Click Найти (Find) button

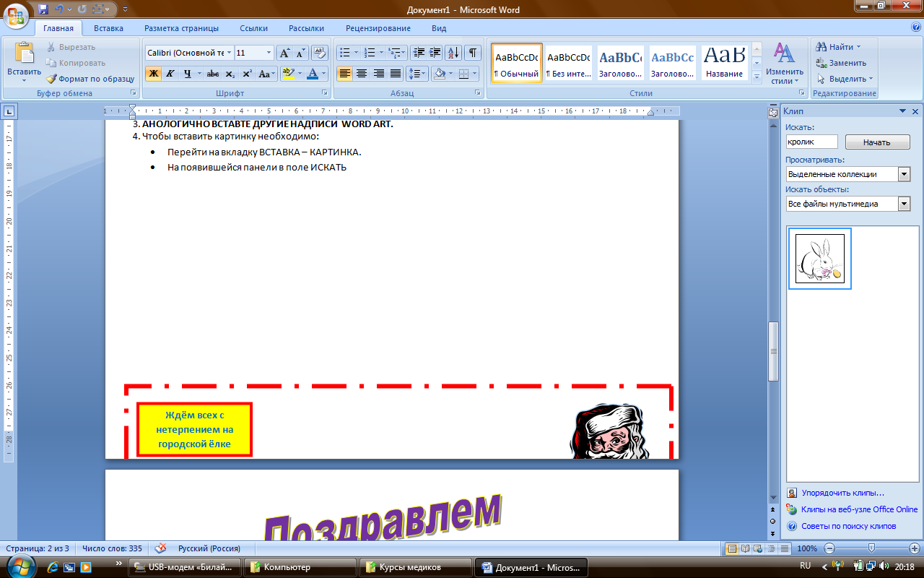pos(839,47)
